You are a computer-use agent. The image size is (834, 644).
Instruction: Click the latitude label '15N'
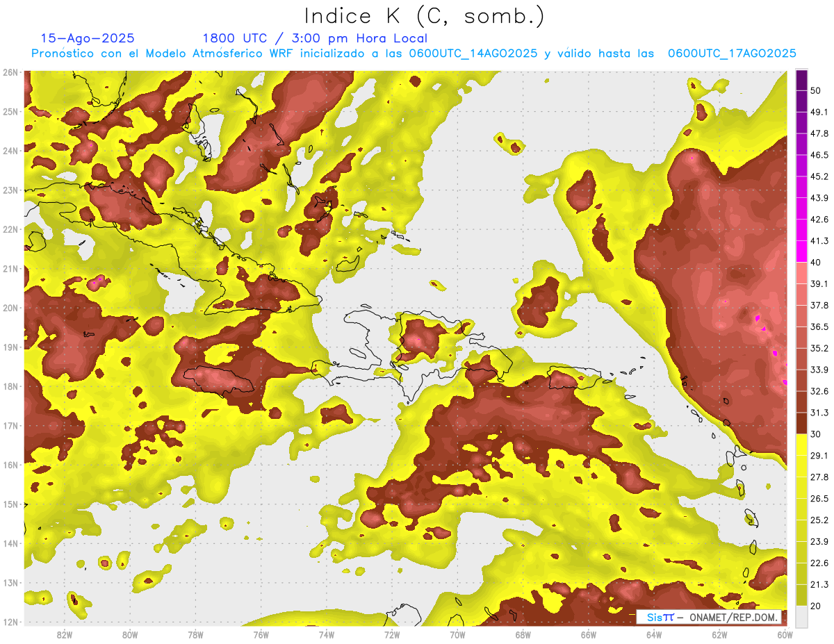coord(10,504)
